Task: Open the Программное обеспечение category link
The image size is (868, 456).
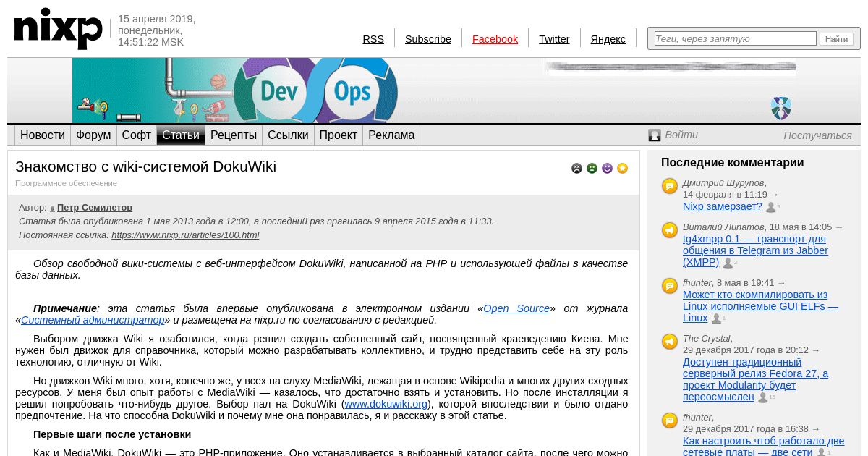Action: (66, 184)
